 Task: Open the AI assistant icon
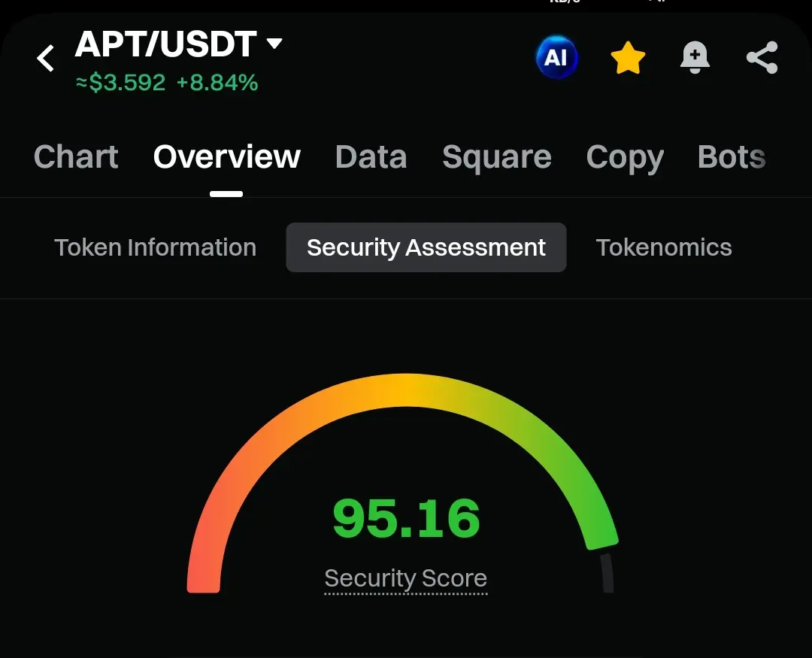[556, 57]
